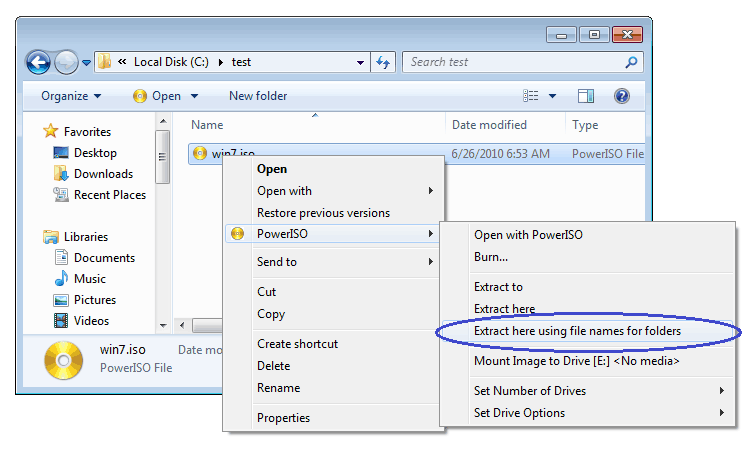Choose Mount Image to Drive [E:]
The height and width of the screenshot is (450, 750).
pyautogui.click(x=576, y=361)
